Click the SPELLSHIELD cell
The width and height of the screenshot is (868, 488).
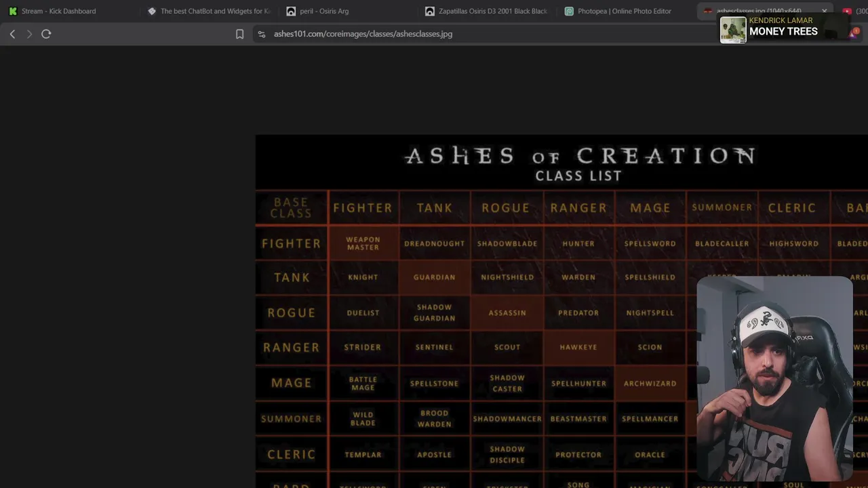(x=650, y=277)
